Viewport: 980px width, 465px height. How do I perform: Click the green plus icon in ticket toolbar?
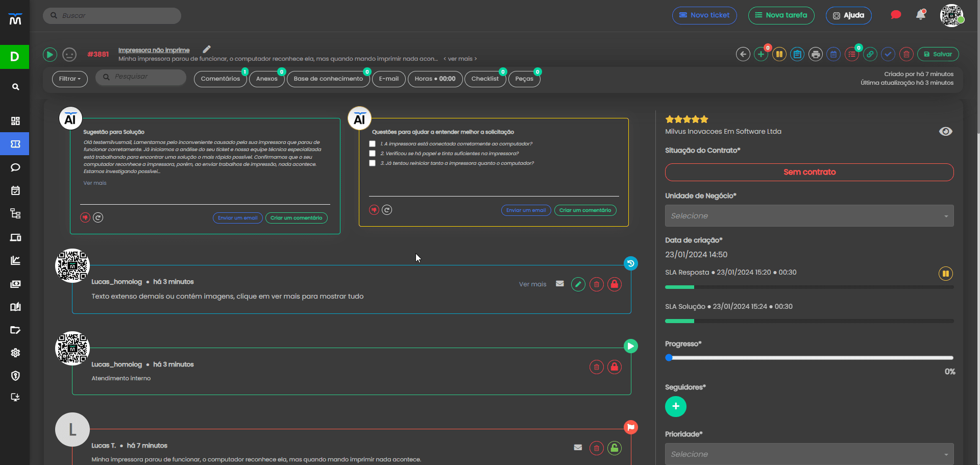(x=761, y=54)
